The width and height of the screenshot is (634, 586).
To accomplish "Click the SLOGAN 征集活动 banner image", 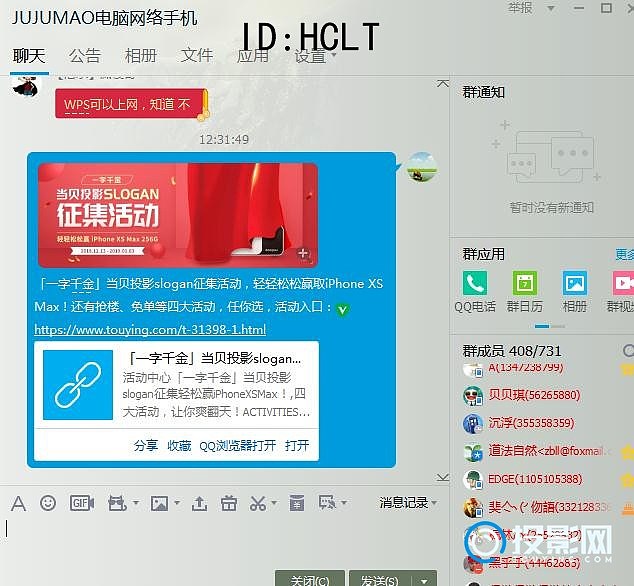I will point(178,215).
